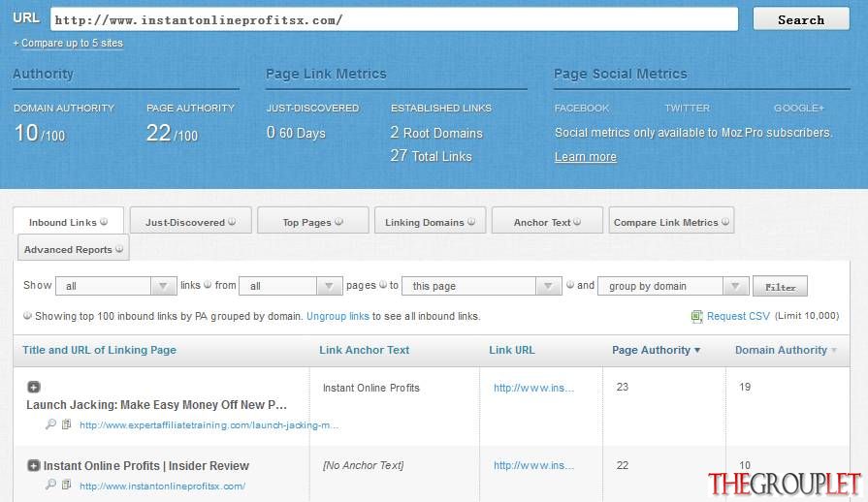This screenshot has height=502, width=868.
Task: Open the Top Pages tab
Action: (312, 222)
